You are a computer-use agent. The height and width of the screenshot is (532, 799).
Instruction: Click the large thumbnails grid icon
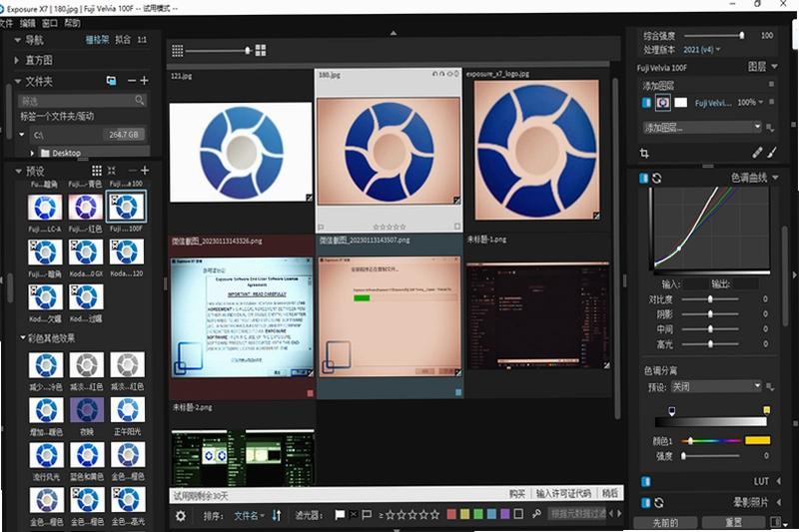pos(261,50)
